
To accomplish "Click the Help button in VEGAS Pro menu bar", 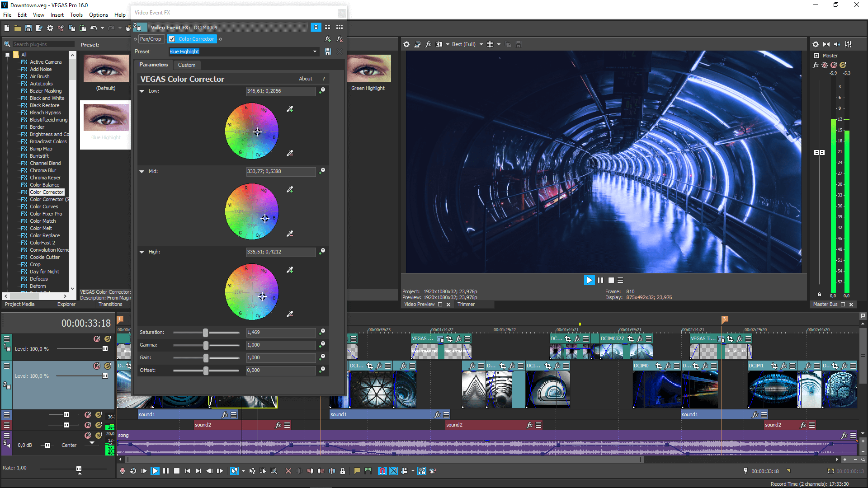I will pos(120,15).
